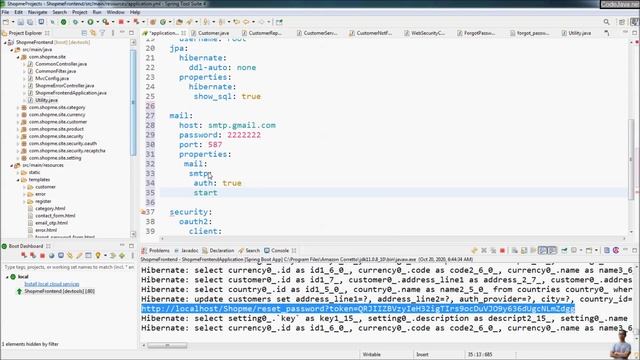640x360 pixels.
Task: Click the red stop icon in Boot Dashboard
Action: point(42,256)
